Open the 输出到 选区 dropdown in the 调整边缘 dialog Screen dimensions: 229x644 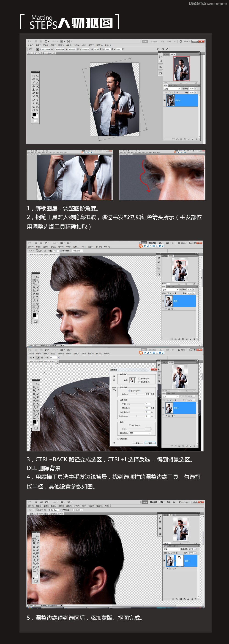pos(140,433)
